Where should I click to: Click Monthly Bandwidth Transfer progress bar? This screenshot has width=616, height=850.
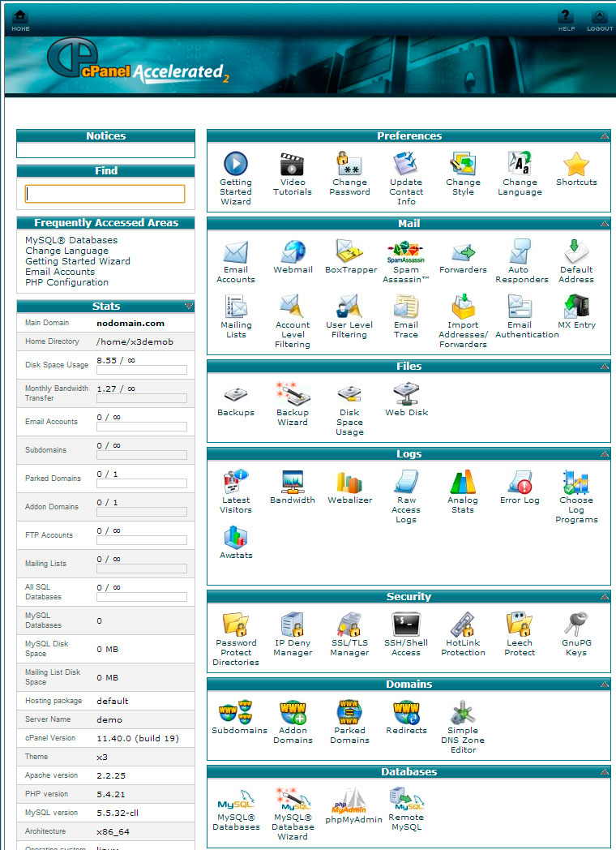coord(141,398)
